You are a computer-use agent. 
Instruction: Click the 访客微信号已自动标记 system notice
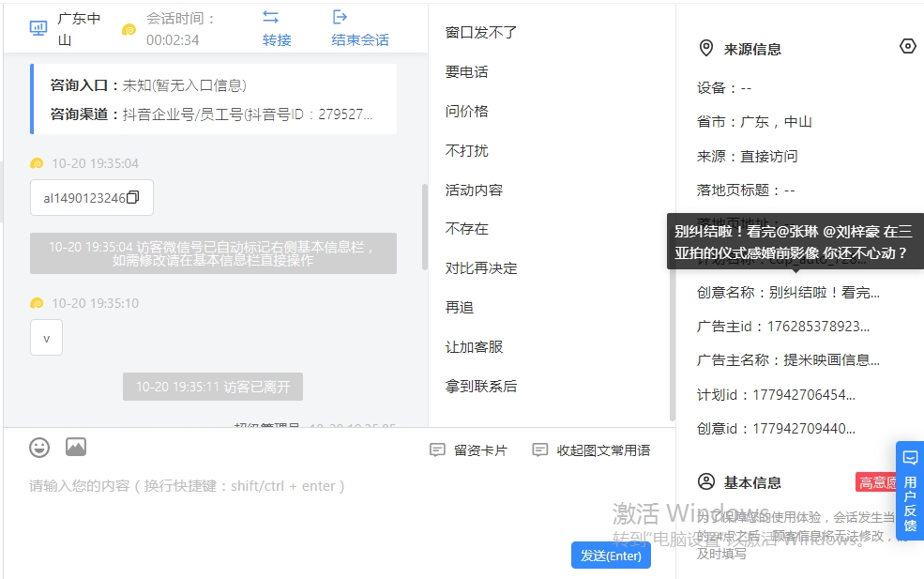click(213, 253)
